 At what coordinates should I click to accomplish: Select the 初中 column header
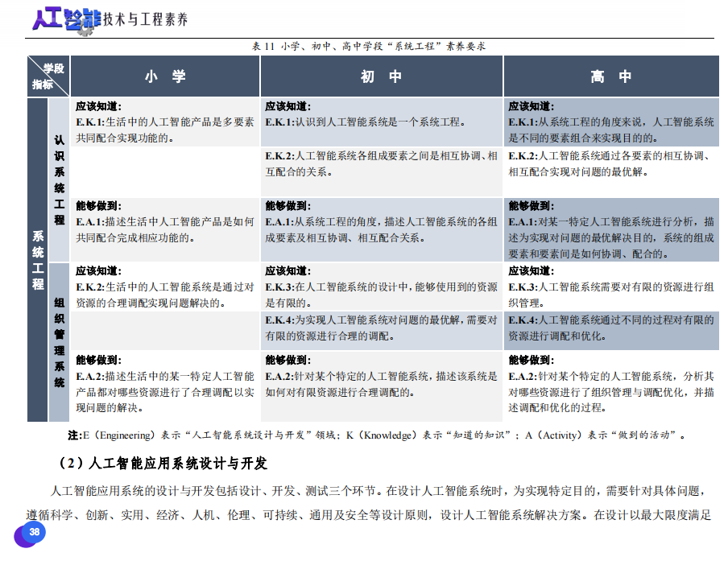click(381, 76)
